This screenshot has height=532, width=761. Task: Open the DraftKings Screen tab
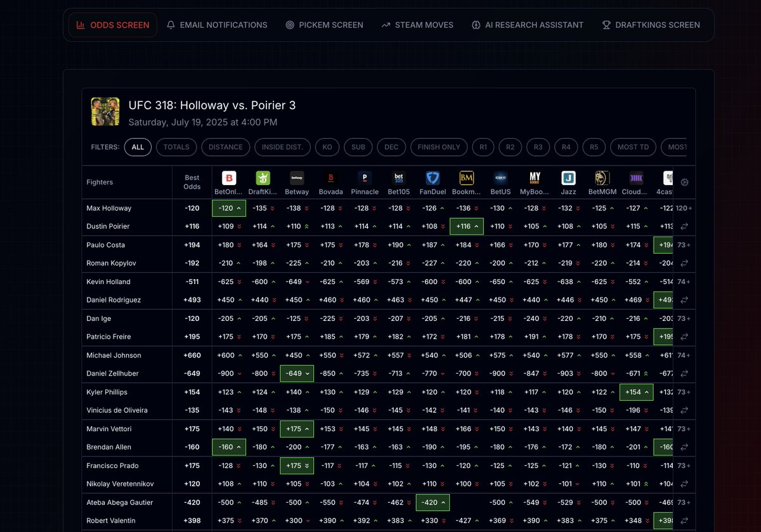651,25
